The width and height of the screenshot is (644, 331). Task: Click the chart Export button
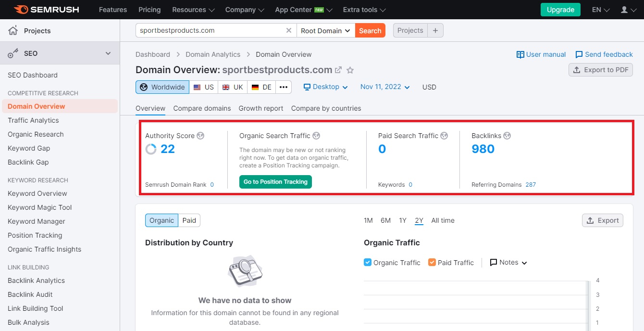(x=603, y=220)
